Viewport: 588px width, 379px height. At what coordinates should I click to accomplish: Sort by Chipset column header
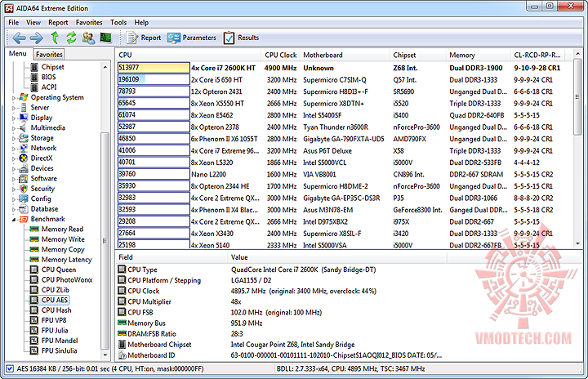pyautogui.click(x=418, y=55)
